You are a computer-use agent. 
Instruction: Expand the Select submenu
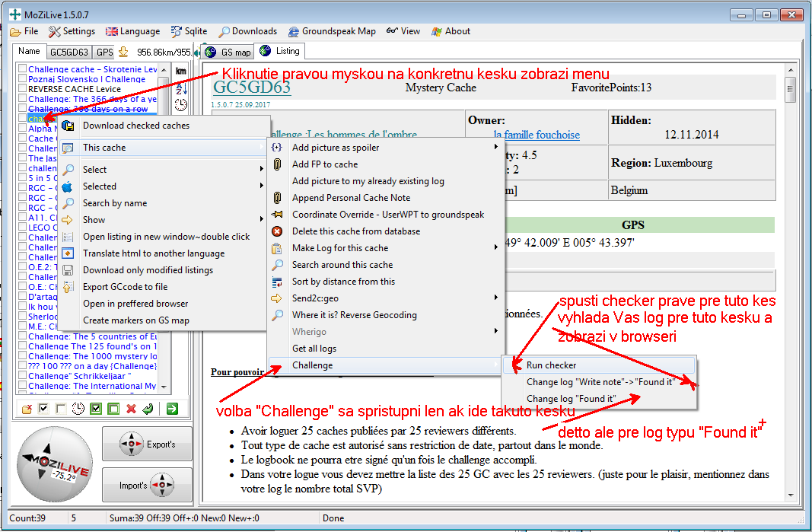[262, 169]
